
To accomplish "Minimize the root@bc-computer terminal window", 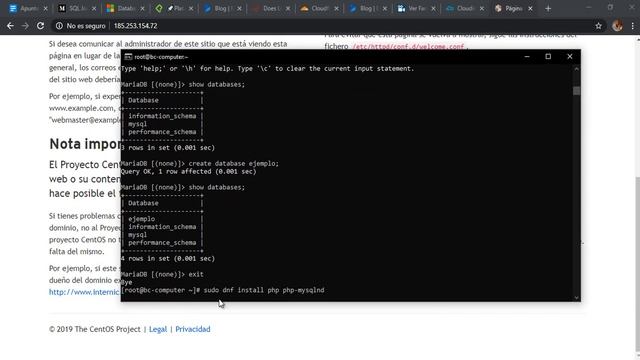I will (x=527, y=57).
